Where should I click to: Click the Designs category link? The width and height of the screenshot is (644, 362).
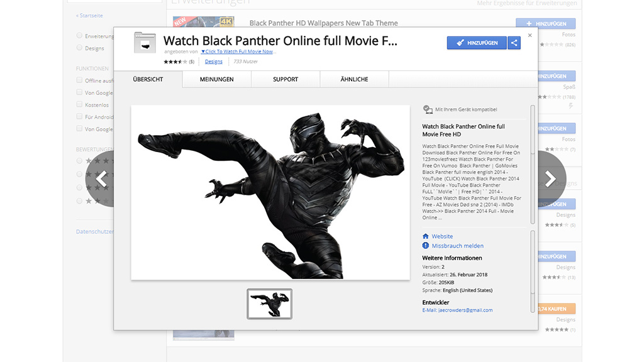(214, 62)
